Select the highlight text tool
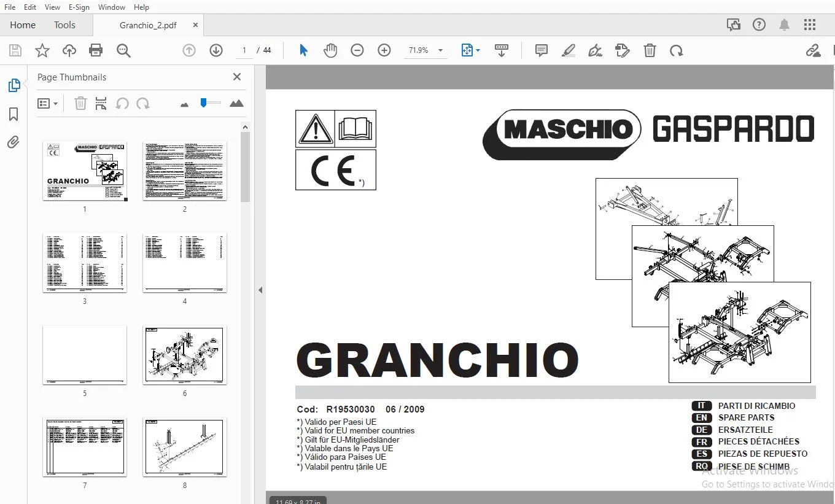This screenshot has height=504, width=835. point(568,51)
